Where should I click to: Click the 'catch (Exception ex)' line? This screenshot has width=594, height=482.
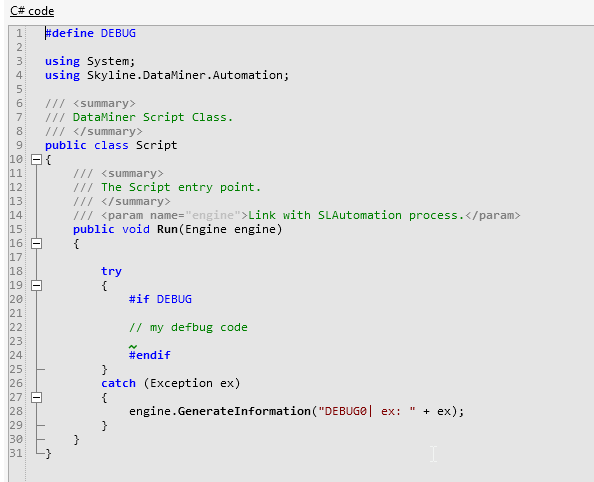coord(170,383)
